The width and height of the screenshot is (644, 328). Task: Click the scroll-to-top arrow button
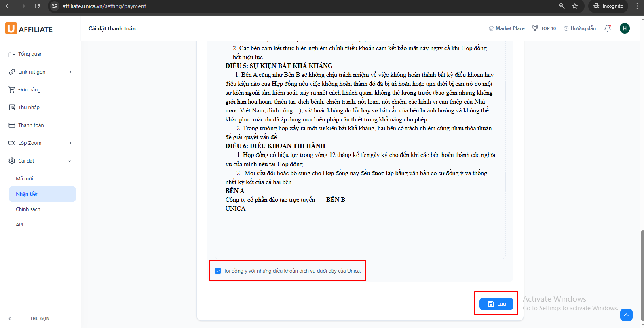pos(626,315)
